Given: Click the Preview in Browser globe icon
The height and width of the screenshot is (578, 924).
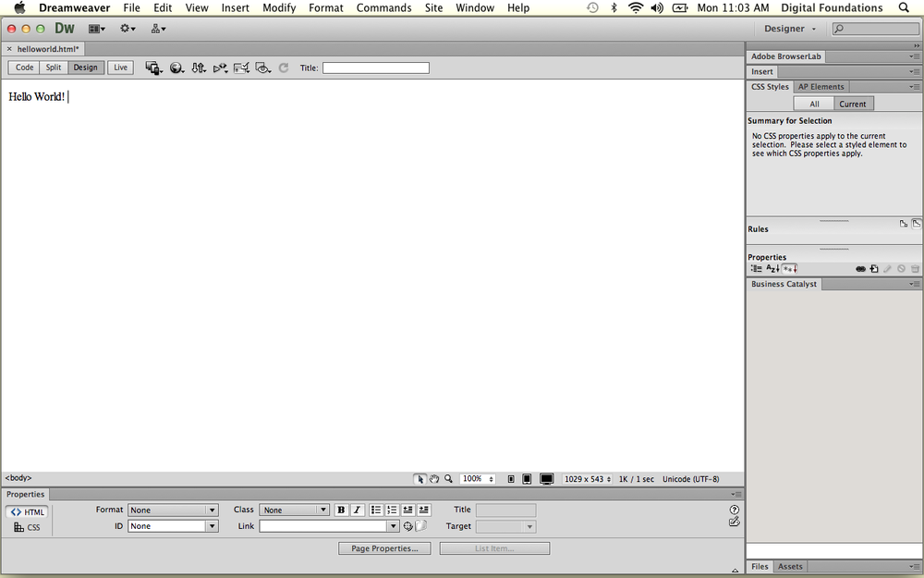Looking at the screenshot, I should click(176, 68).
